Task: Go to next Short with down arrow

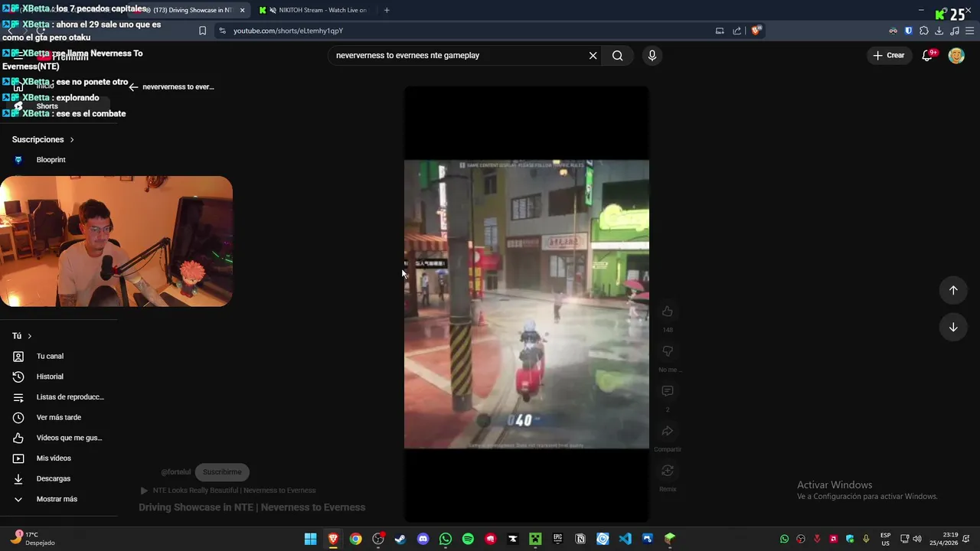Action: [953, 327]
